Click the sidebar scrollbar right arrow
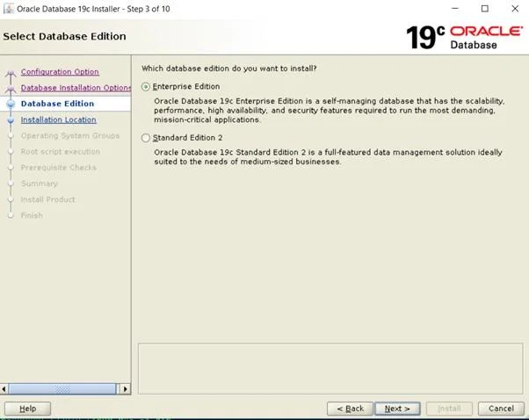529x420 pixels. coord(124,388)
